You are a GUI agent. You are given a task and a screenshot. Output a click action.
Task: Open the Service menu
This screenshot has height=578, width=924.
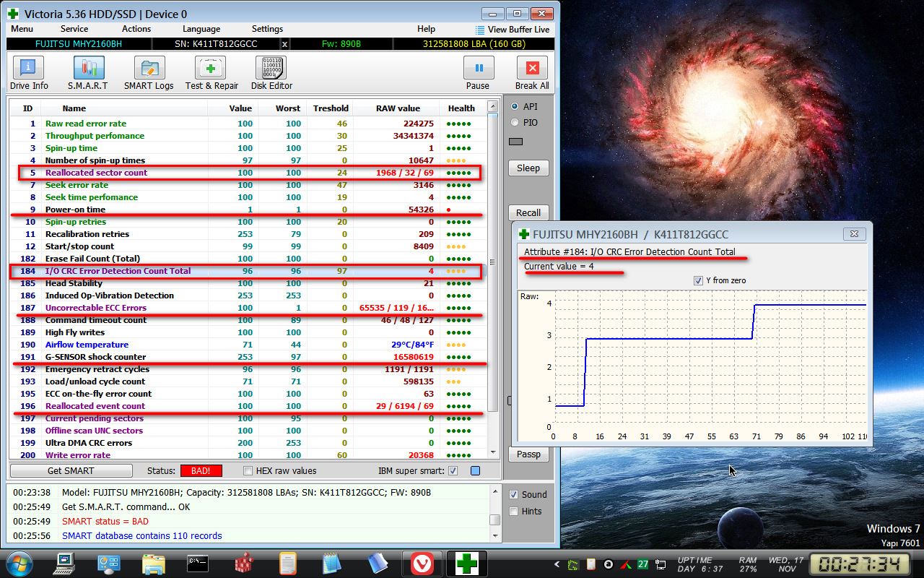click(x=74, y=29)
